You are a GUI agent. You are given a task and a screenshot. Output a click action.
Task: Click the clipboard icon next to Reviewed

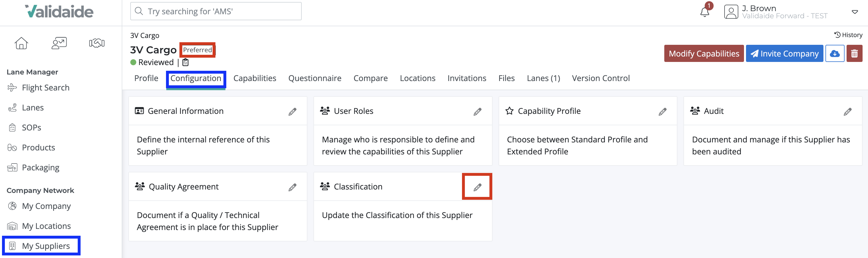click(x=185, y=62)
